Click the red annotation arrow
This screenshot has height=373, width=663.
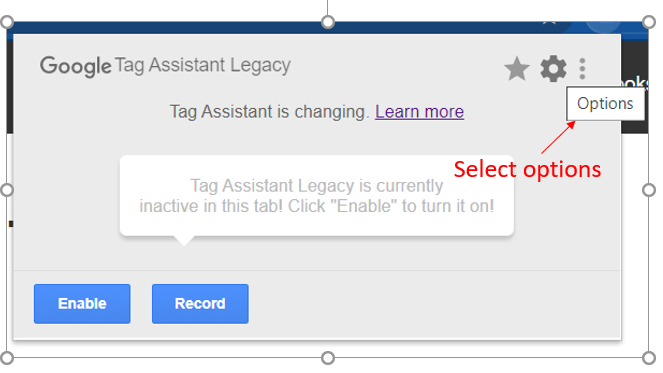click(x=558, y=137)
